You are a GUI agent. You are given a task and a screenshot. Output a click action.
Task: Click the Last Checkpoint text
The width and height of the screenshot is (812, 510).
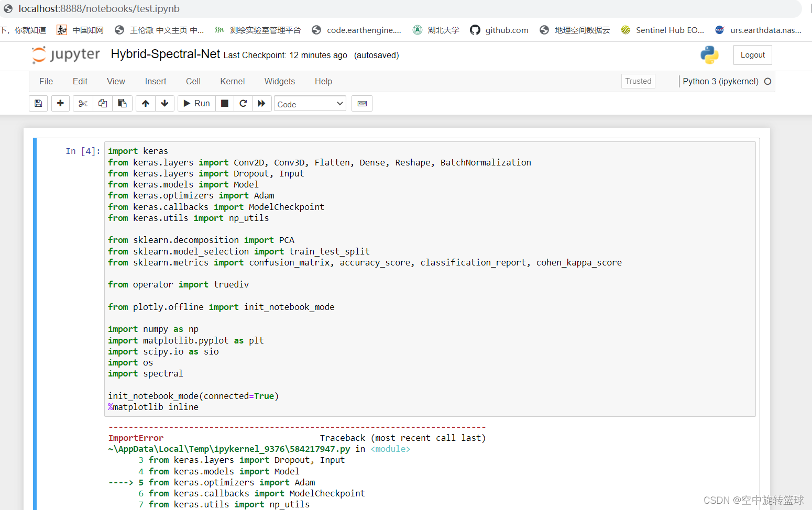click(285, 56)
